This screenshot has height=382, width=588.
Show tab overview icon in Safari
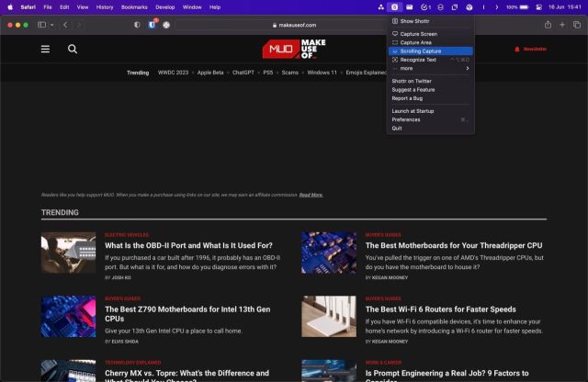pyautogui.click(x=577, y=25)
